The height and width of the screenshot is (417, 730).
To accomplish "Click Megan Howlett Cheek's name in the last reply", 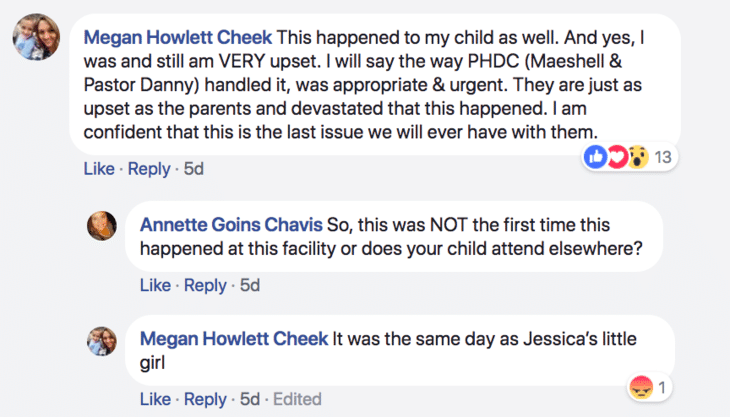I will tap(233, 339).
